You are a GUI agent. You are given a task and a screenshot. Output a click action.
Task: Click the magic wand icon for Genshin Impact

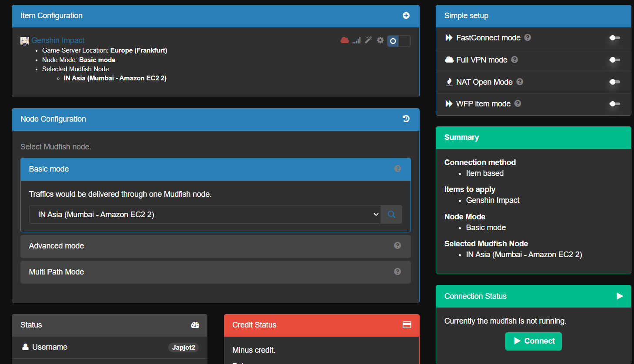[x=368, y=40]
